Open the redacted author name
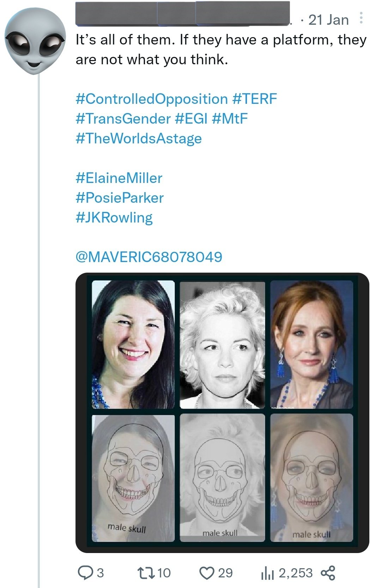381x588 pixels. tap(182, 14)
